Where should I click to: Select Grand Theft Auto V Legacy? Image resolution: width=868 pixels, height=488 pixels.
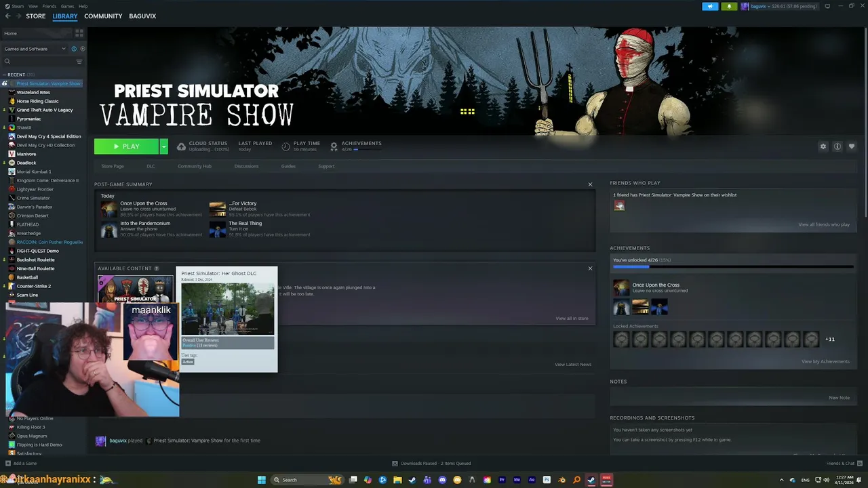(45, 110)
